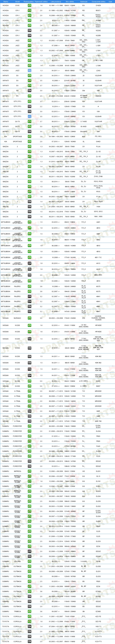
Task: Click the petrol icon for Corolla 4ZZ-FE
Action: [29, 616]
